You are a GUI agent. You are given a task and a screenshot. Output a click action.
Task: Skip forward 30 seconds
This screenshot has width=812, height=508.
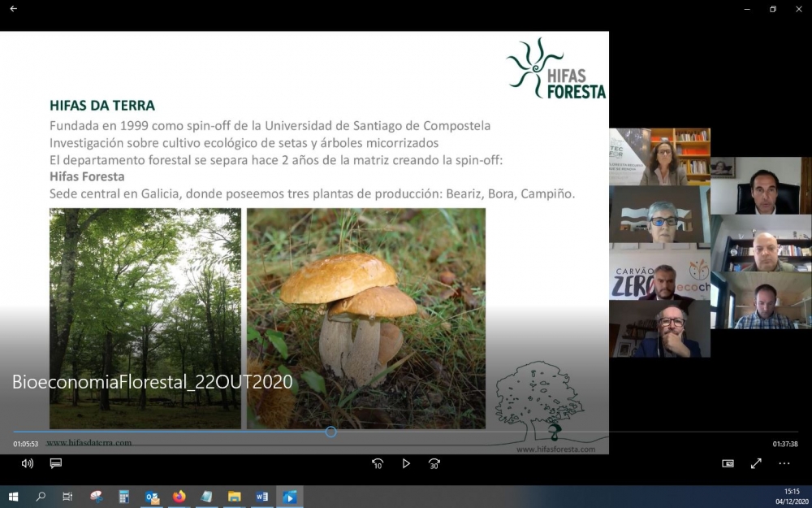click(434, 463)
